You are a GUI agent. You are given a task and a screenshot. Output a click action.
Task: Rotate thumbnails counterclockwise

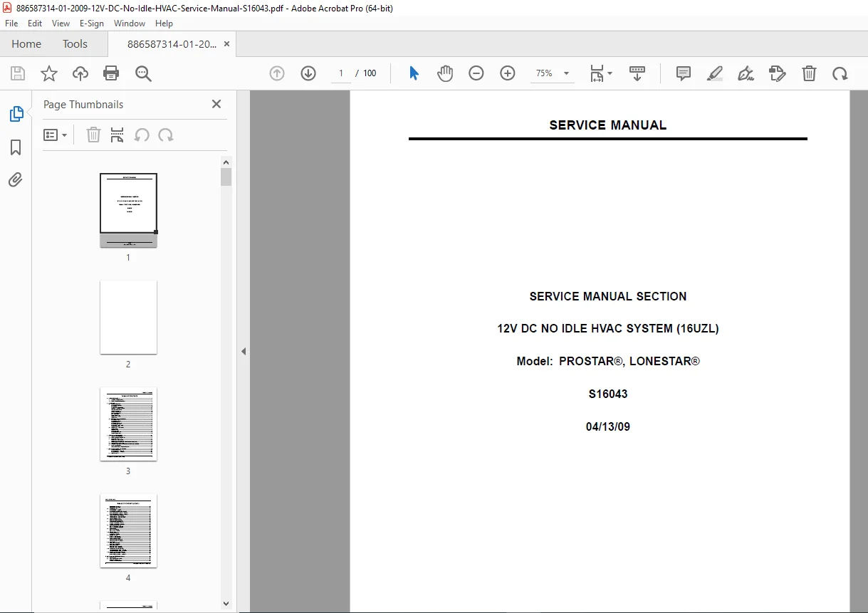click(142, 135)
